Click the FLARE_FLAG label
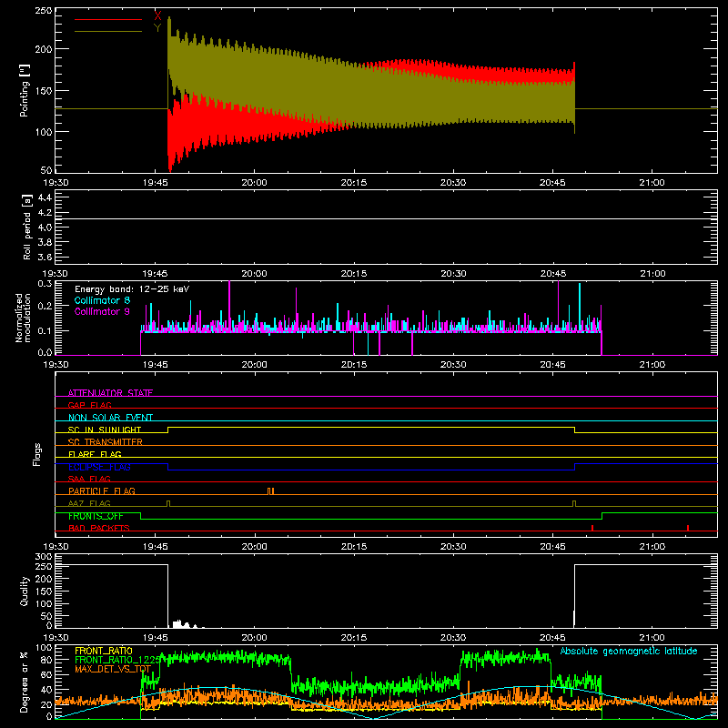The width and height of the screenshot is (728, 728). [x=95, y=454]
